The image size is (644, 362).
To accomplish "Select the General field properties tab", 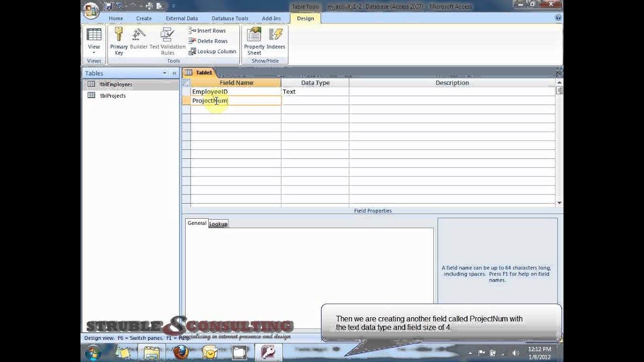I will coord(197,223).
